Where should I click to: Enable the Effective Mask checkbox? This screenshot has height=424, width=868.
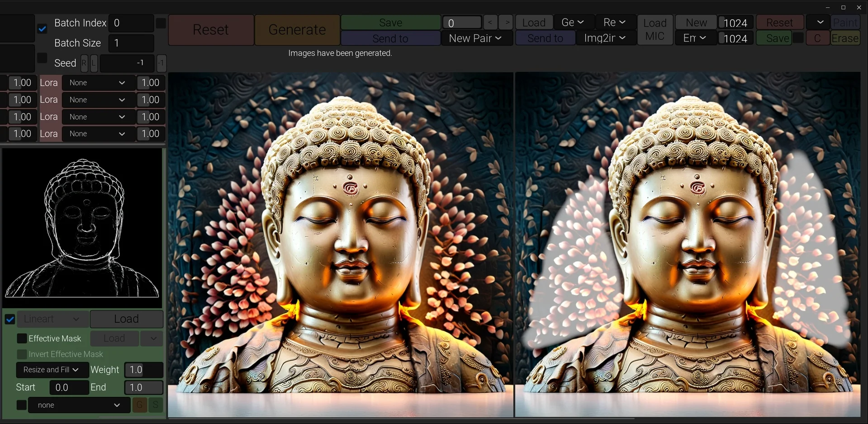click(22, 339)
